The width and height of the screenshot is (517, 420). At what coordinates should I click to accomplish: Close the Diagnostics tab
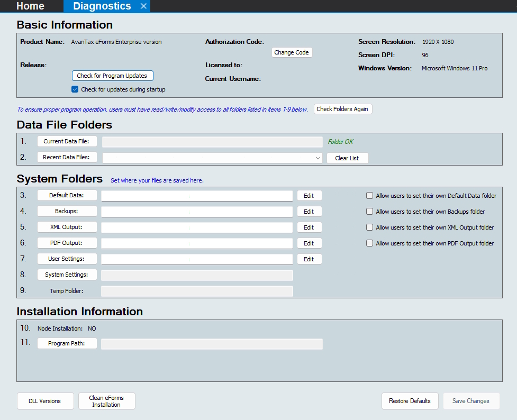[x=143, y=6]
